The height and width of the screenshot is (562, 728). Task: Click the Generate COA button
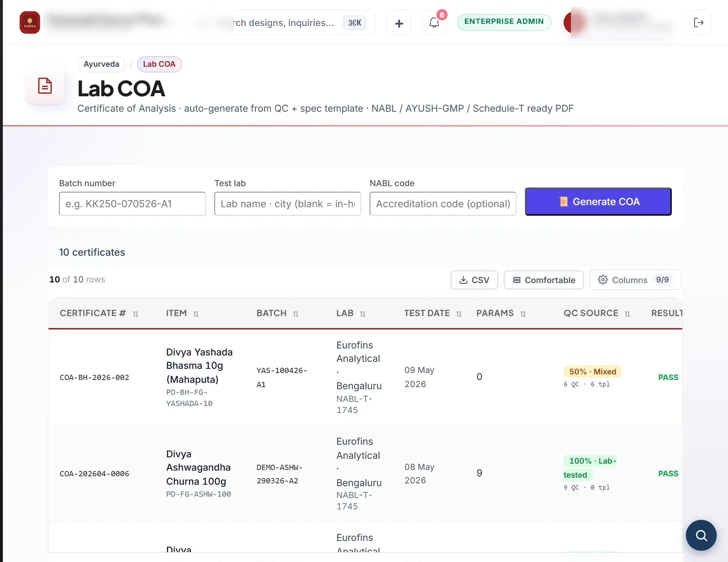tap(598, 202)
